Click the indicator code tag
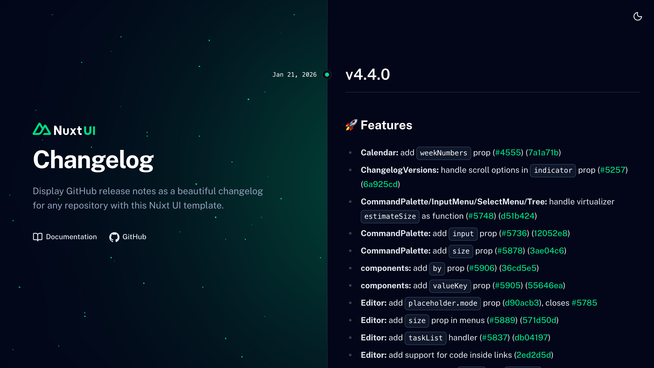Viewport: 654px width, 368px height. tap(553, 171)
